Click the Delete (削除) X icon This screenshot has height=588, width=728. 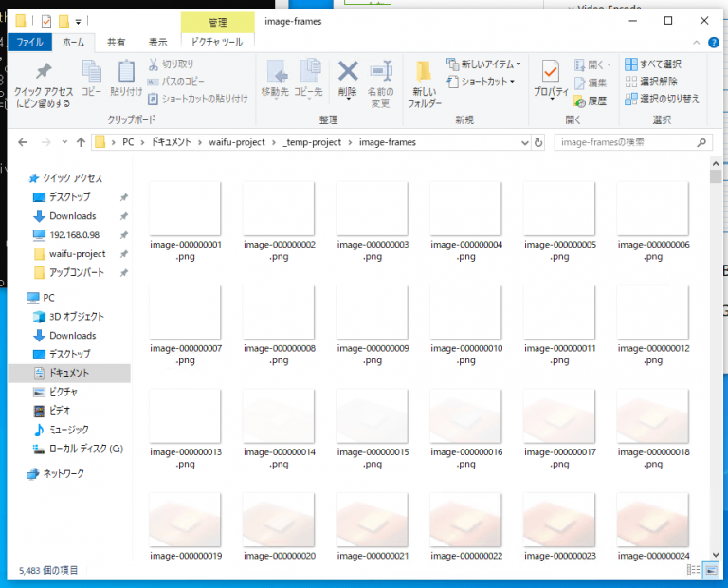coord(348,71)
